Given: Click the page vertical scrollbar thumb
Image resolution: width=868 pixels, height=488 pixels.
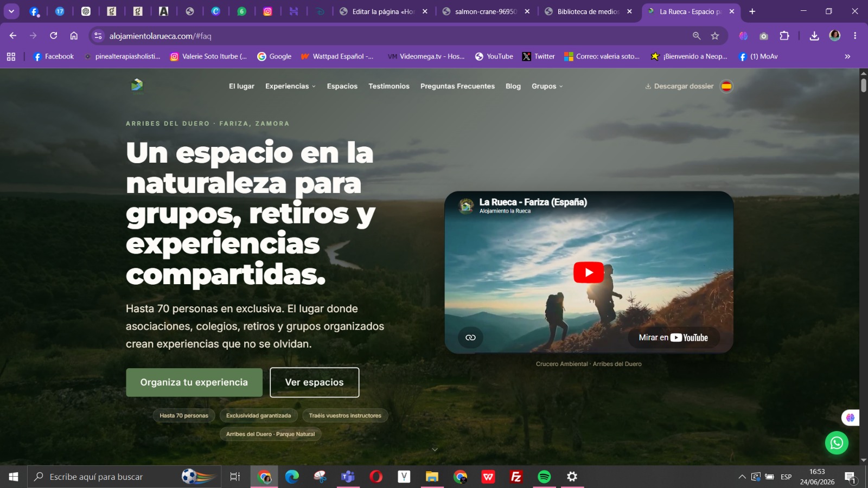Looking at the screenshot, I should [x=863, y=85].
